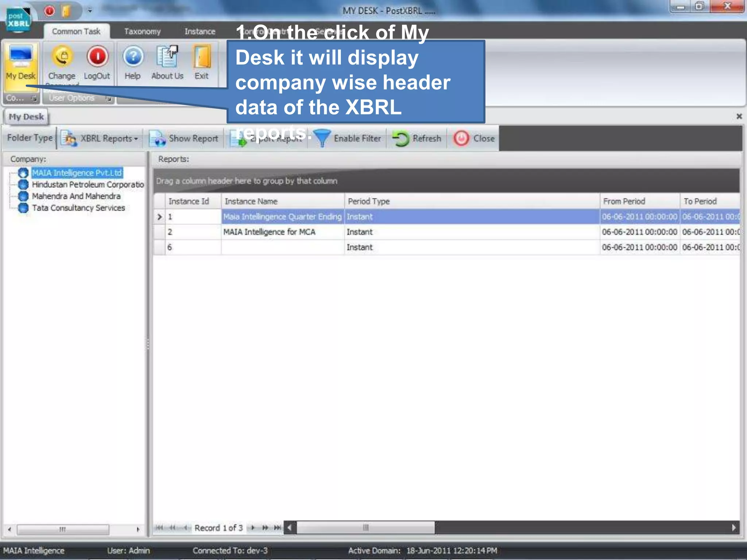Click the reports grid scroll-right arrow
This screenshot has width=747, height=560.
734,528
